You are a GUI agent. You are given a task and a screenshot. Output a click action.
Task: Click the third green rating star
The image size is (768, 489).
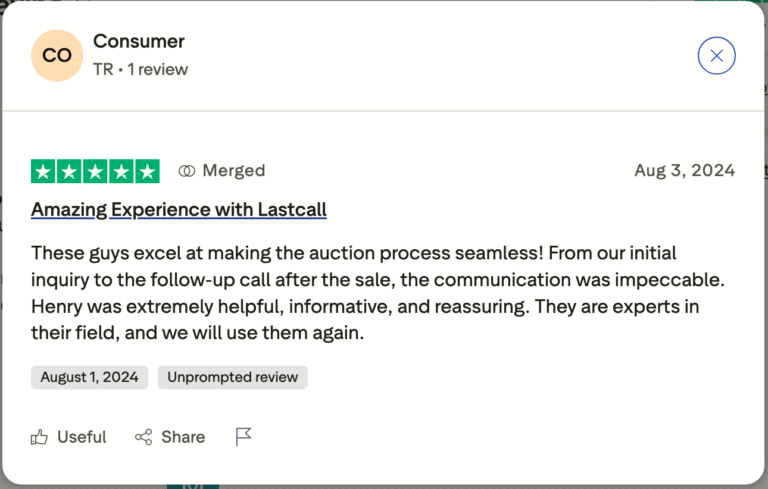coord(95,171)
